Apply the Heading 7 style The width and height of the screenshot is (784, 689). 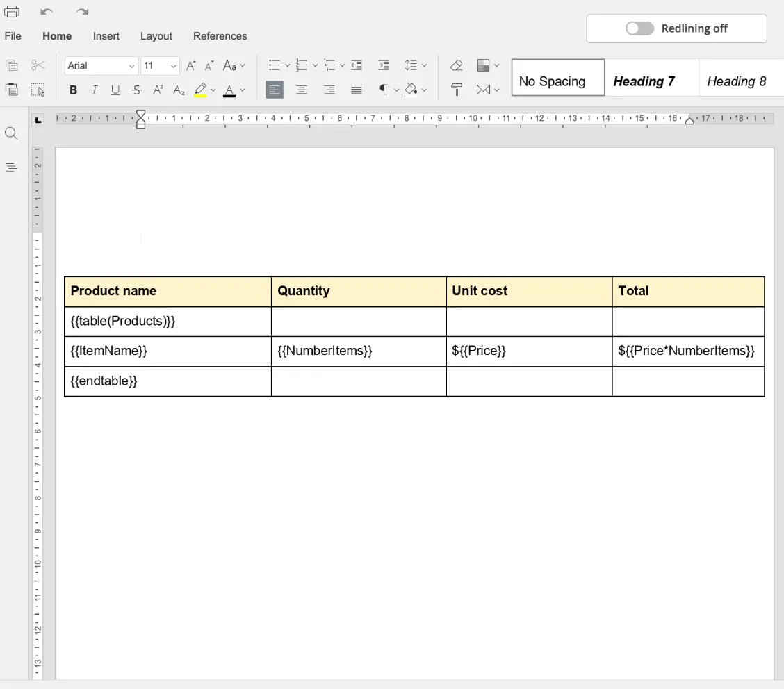[x=643, y=81]
